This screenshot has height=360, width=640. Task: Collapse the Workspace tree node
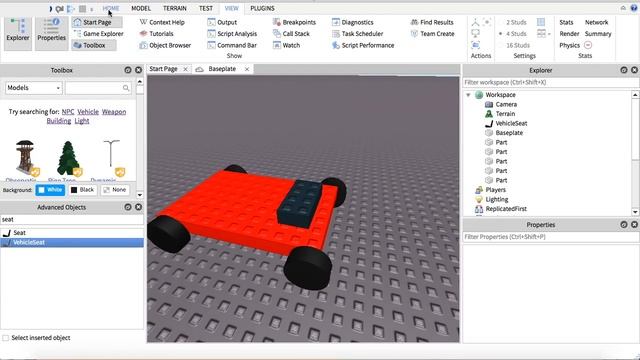(x=469, y=95)
